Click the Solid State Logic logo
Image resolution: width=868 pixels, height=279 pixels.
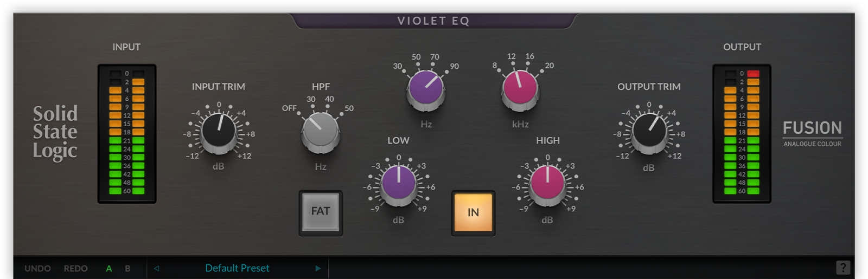(55, 133)
